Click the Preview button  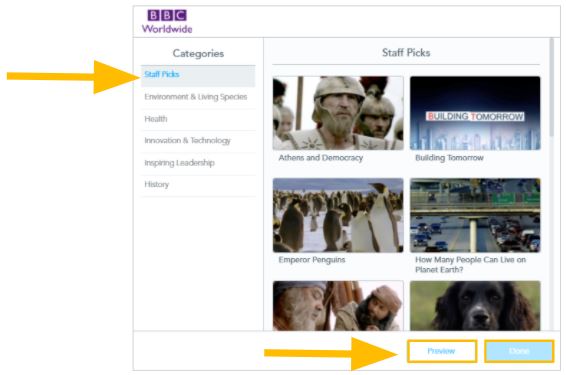point(442,351)
